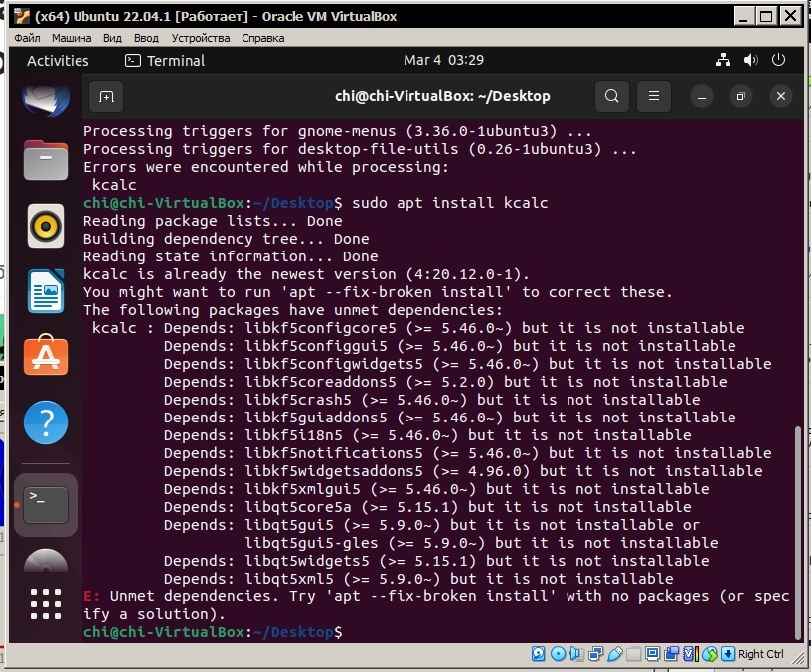Click the optical disc icon in the dock
Image resolution: width=811 pixels, height=672 pixels.
46,561
